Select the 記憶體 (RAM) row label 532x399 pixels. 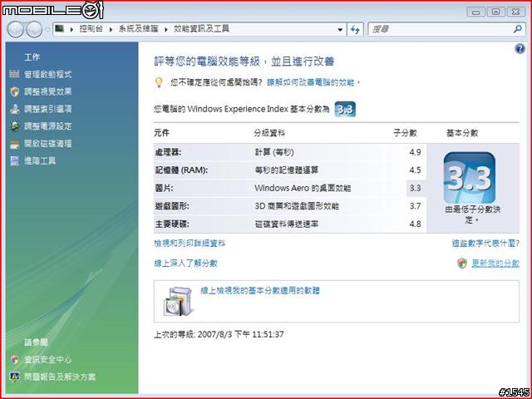pos(181,170)
